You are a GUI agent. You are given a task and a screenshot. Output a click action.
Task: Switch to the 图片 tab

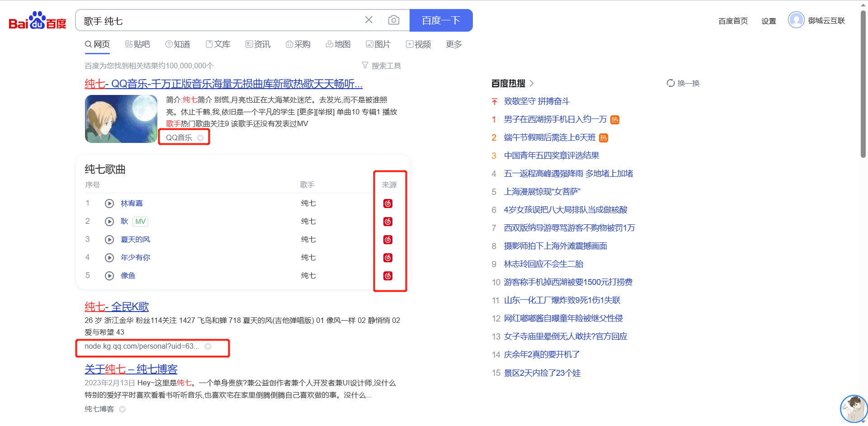tap(378, 44)
